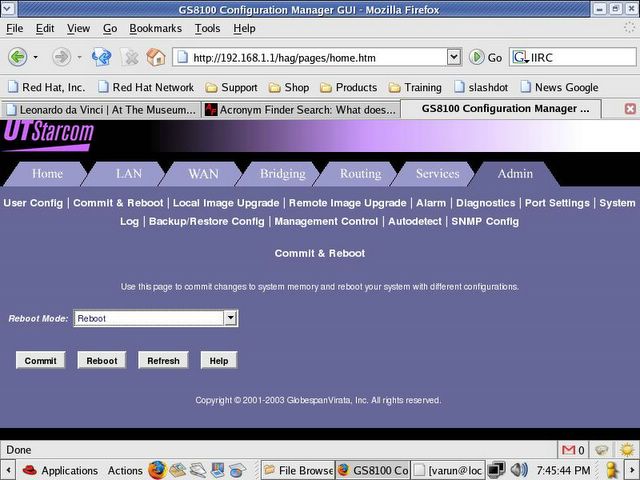Open the View menu
Image resolution: width=640 pixels, height=480 pixels.
[78, 29]
